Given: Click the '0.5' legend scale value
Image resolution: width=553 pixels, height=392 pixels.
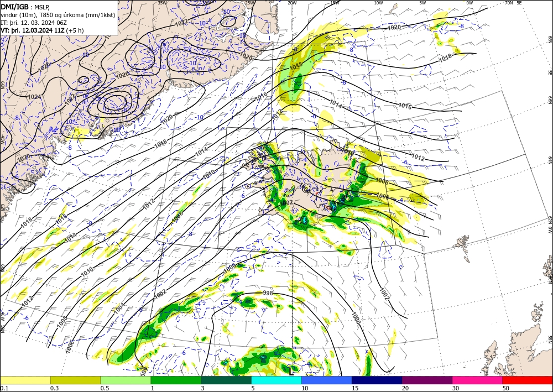Looking at the screenshot, I should pyautogui.click(x=105, y=388).
